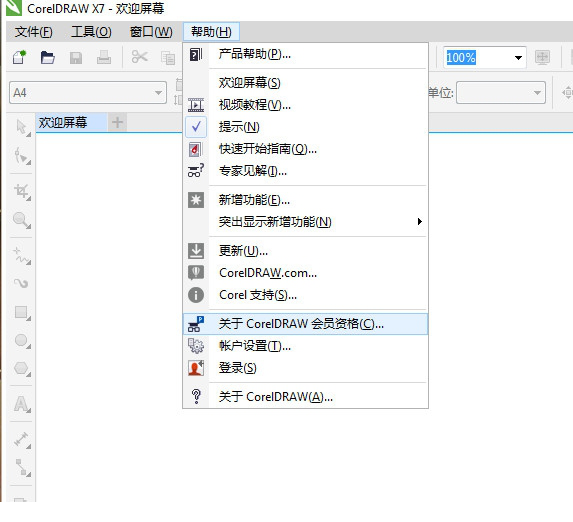Viewport: 573px width, 522px height.
Task: Select the Rectangle tool
Action: point(22,313)
